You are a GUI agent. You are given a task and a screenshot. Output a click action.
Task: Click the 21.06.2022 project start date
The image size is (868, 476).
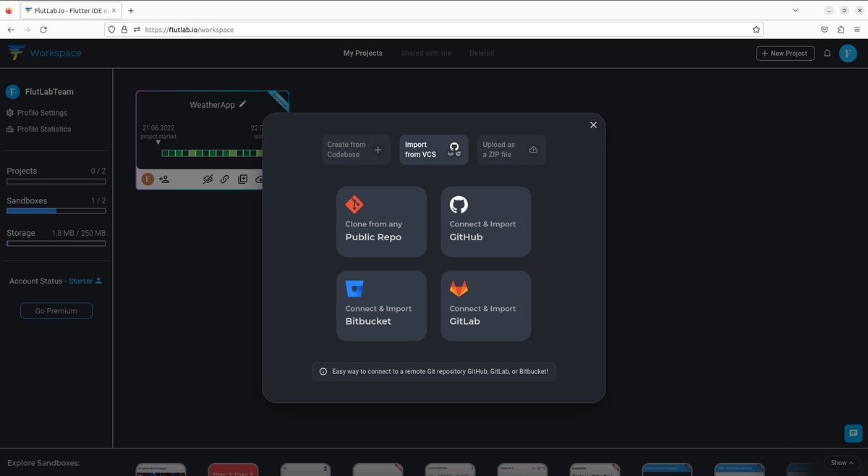pos(158,128)
